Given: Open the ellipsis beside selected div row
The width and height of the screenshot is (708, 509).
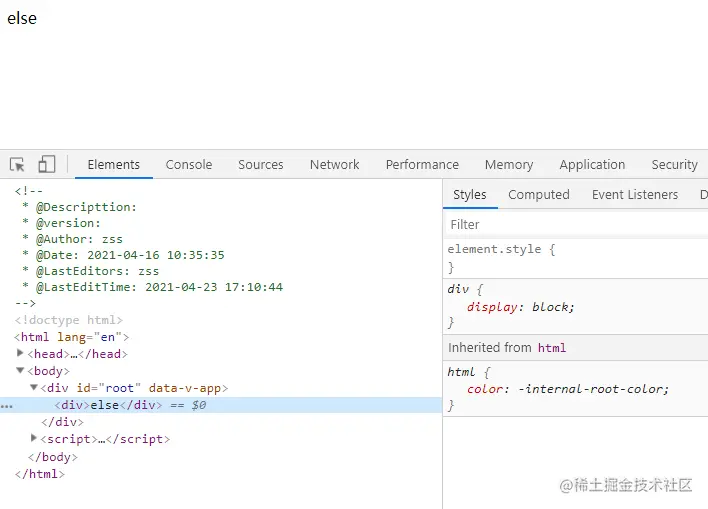Looking at the screenshot, I should (x=7, y=406).
